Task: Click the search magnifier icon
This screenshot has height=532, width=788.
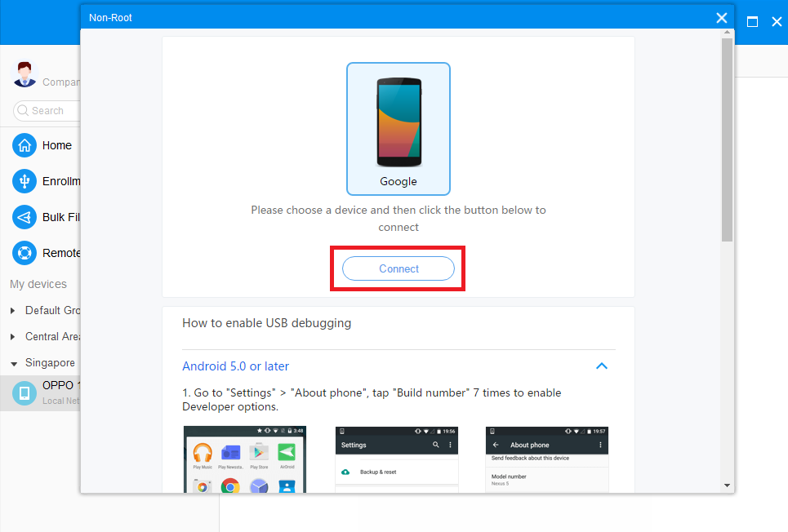Action: [23, 110]
